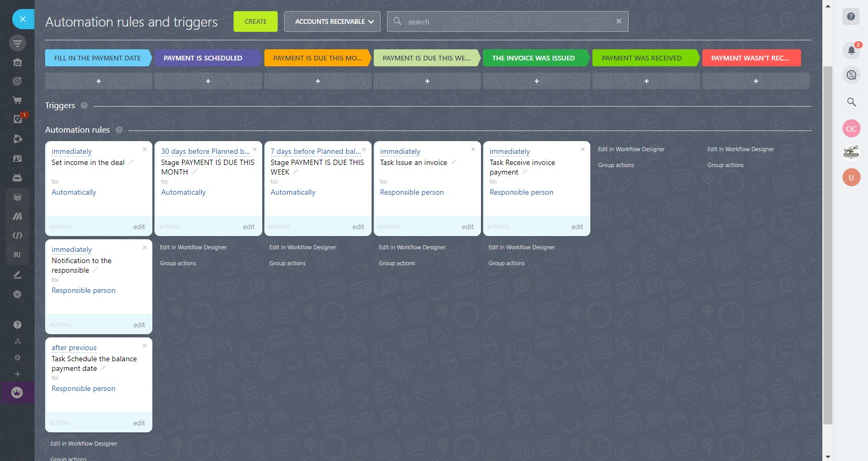Open the help question mark in top right

(x=850, y=16)
